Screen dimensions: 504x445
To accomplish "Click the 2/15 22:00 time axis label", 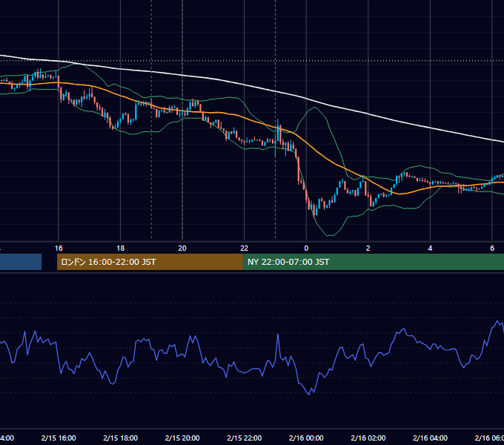I will tap(245, 438).
